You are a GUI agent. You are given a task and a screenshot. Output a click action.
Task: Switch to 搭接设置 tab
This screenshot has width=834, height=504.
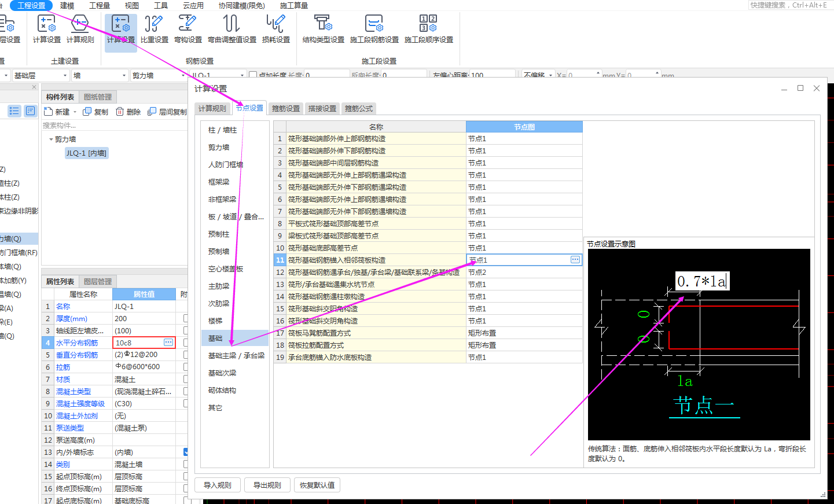322,108
